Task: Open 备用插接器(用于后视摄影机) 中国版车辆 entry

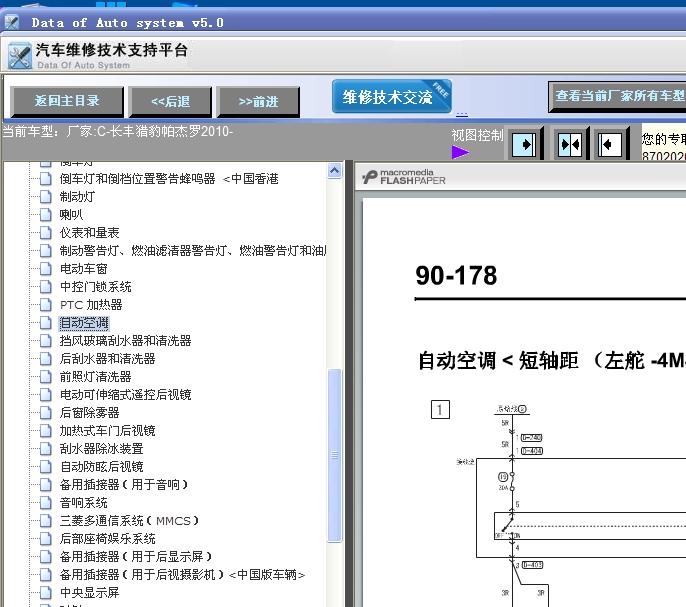Action: tap(182, 574)
